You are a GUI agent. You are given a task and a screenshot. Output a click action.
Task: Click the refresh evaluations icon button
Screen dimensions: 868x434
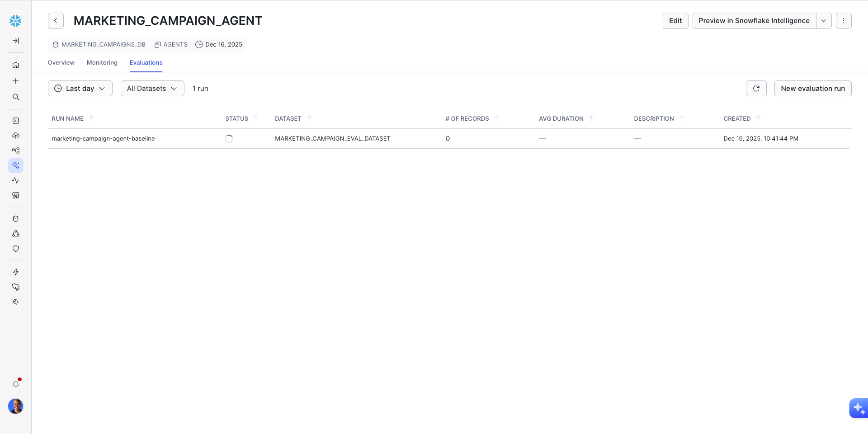(756, 89)
